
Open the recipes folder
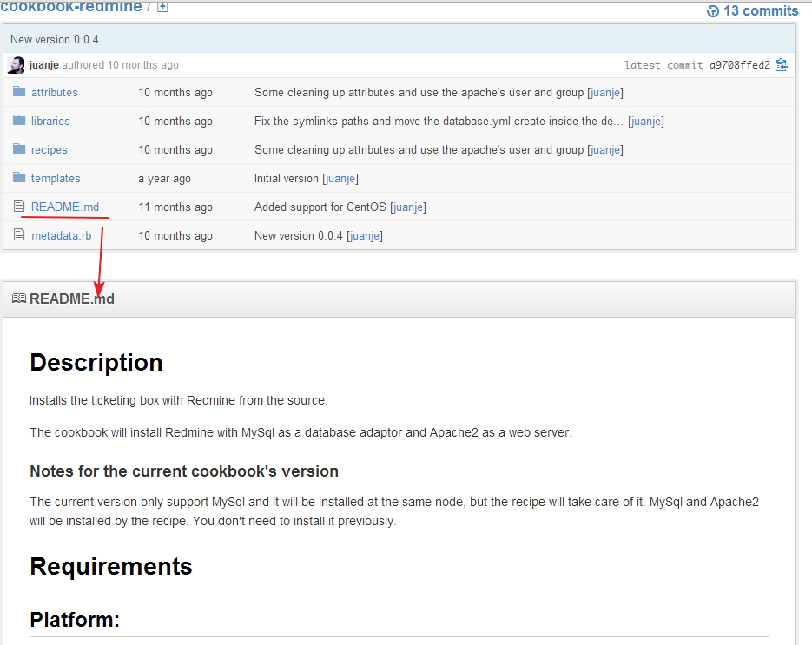pyautogui.click(x=50, y=150)
